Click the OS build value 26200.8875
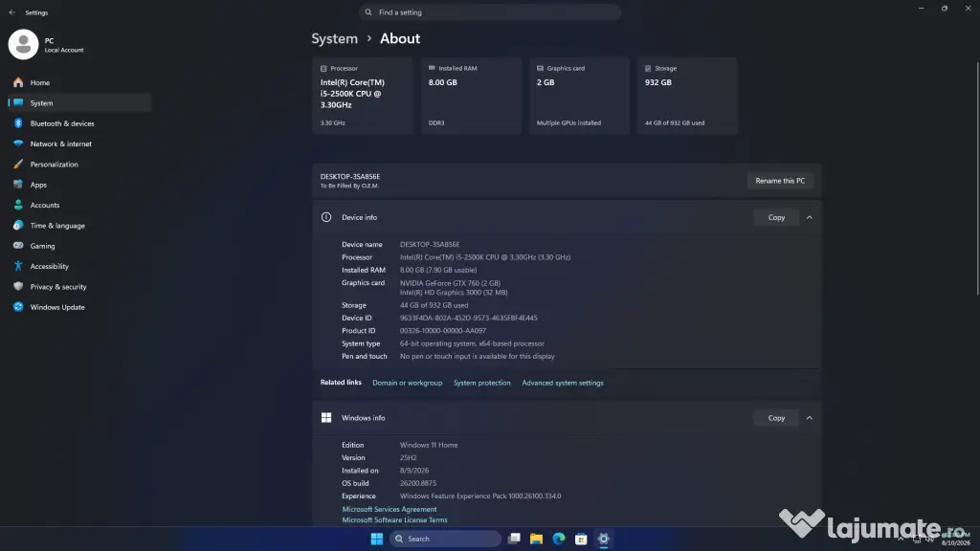 tap(418, 483)
